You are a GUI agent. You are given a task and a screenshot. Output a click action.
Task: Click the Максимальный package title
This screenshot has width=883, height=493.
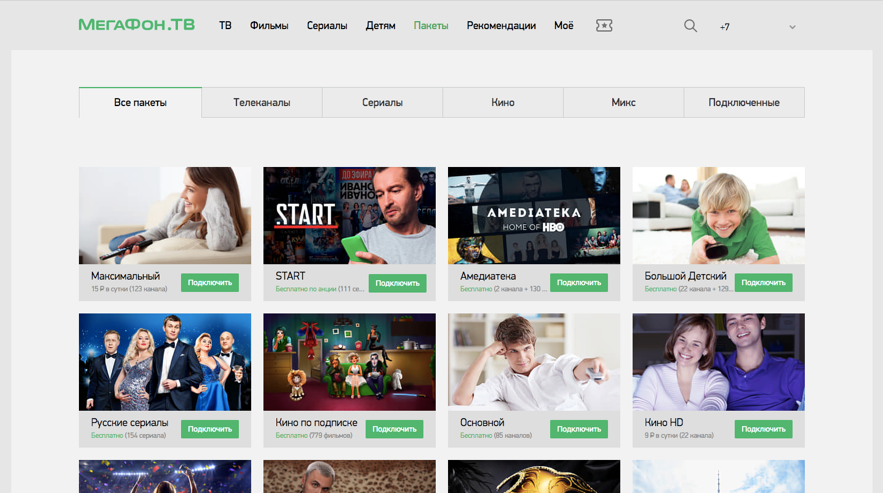pyautogui.click(x=126, y=276)
